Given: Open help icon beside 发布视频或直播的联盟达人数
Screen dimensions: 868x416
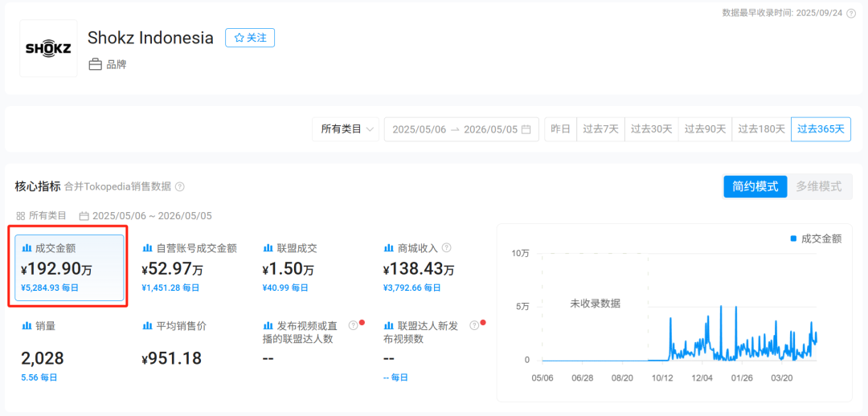Looking at the screenshot, I should coord(353,325).
